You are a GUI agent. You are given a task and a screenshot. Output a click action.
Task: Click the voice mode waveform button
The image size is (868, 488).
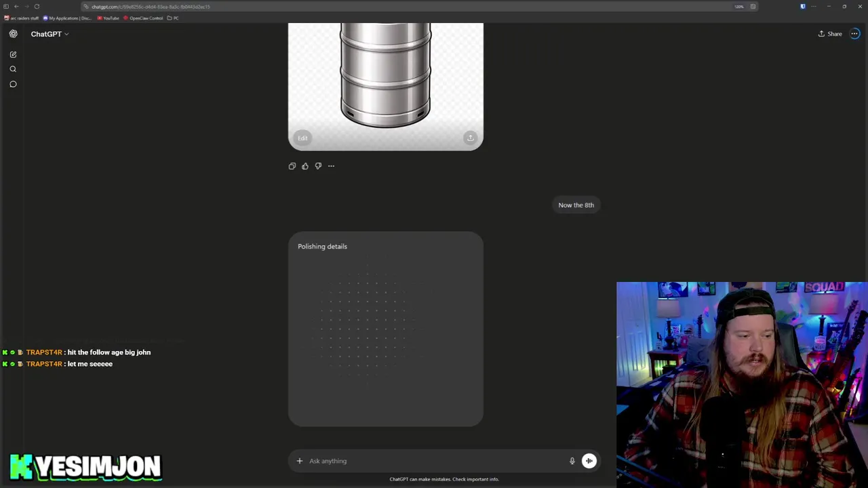click(589, 461)
